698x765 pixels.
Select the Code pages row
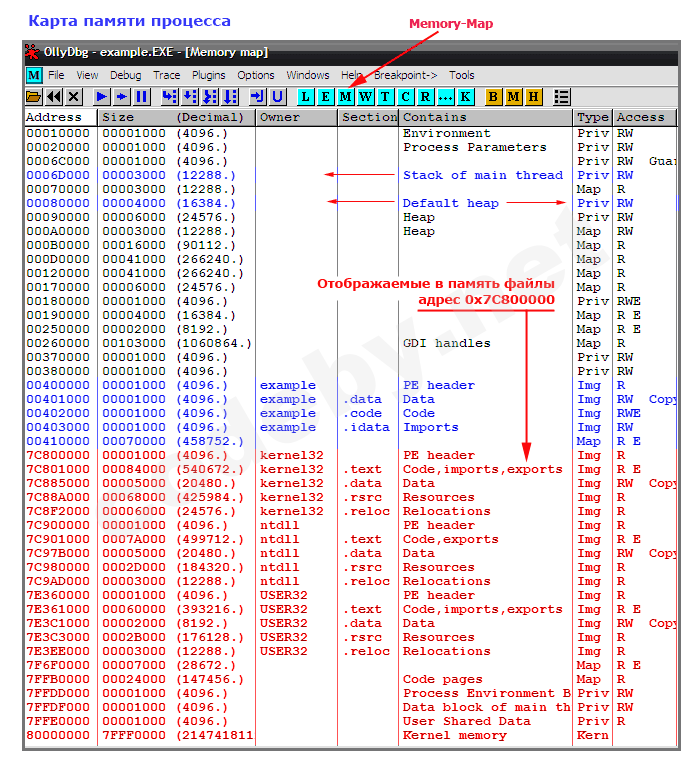(x=351, y=679)
